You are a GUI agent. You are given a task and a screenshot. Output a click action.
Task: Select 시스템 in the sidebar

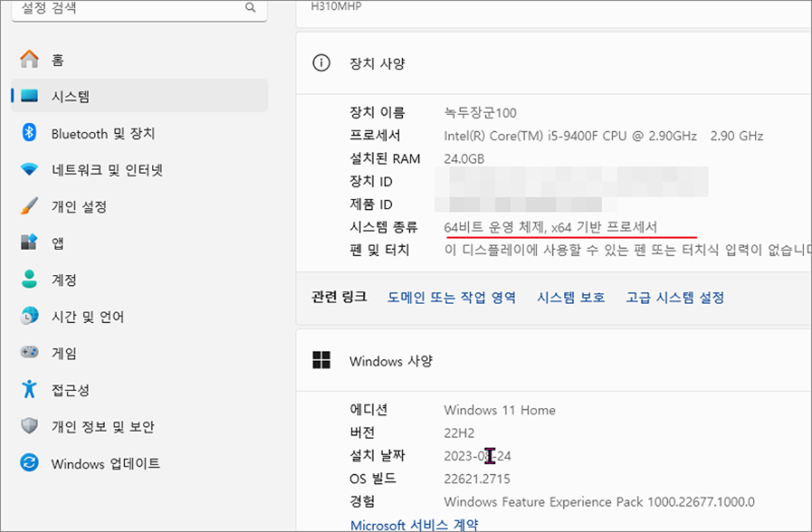point(140,96)
